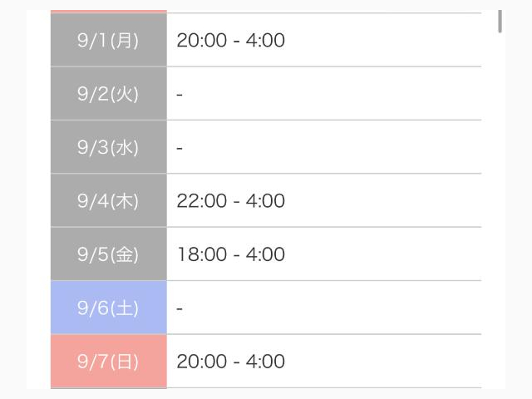This screenshot has width=532, height=399.
Task: Click the dash entry for 9/6 Saturday
Action: pyautogui.click(x=180, y=308)
